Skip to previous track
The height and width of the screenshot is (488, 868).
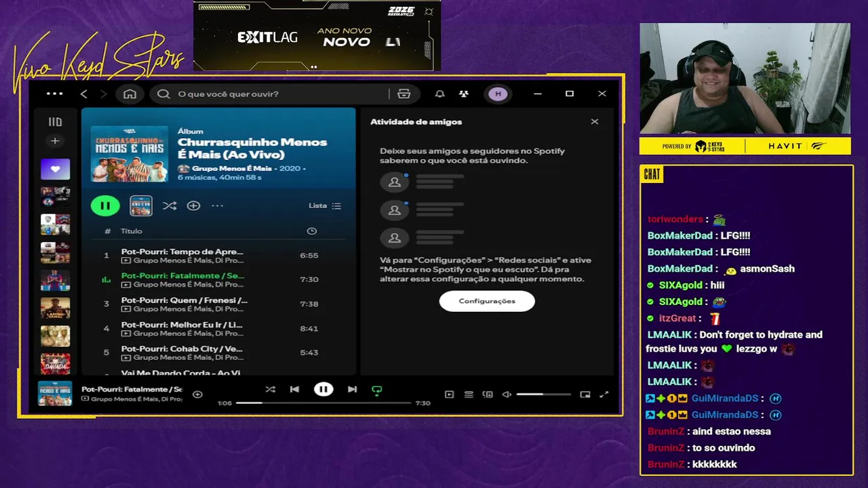coord(294,389)
